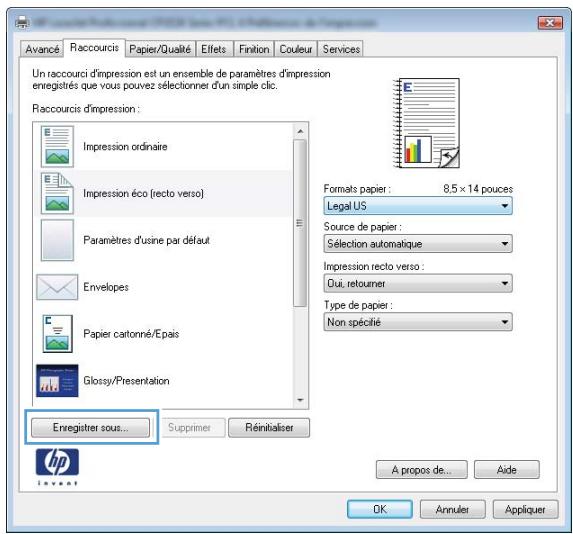
Task: Select the Glossy/Presentation icon
Action: (x=57, y=380)
